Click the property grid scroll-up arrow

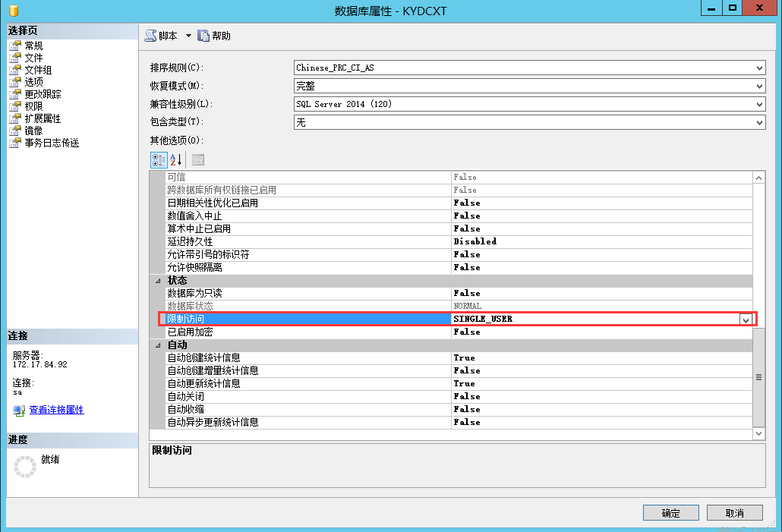pos(758,178)
